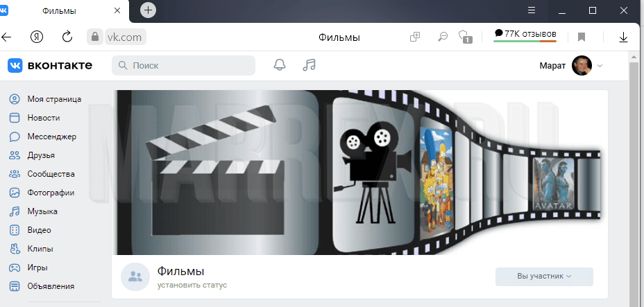This screenshot has width=644, height=307.
Task: Click the Музыка sidebar icon
Action: pyautogui.click(x=15, y=211)
